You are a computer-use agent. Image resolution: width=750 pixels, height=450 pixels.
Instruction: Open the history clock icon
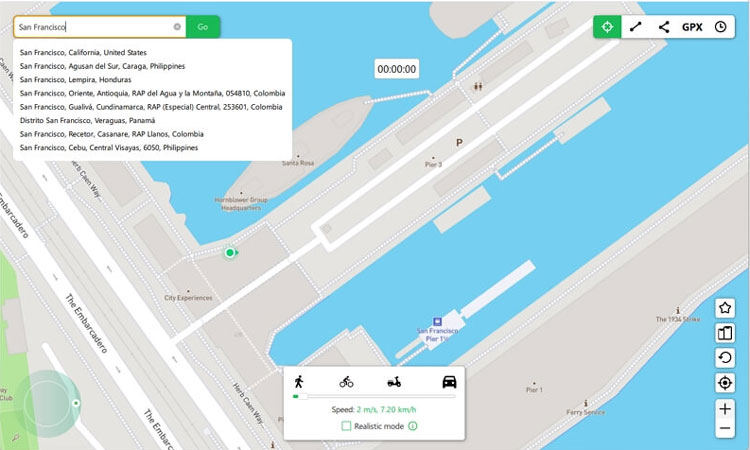coord(720,27)
